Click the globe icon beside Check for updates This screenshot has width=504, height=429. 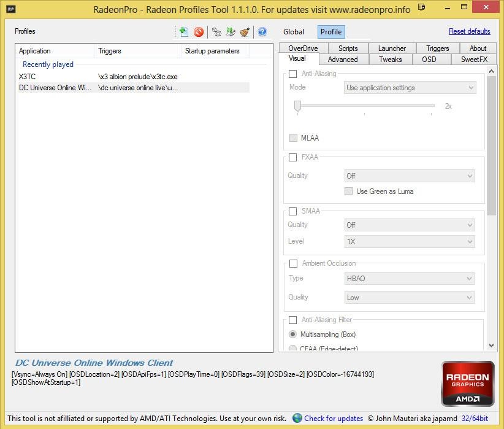click(x=297, y=419)
